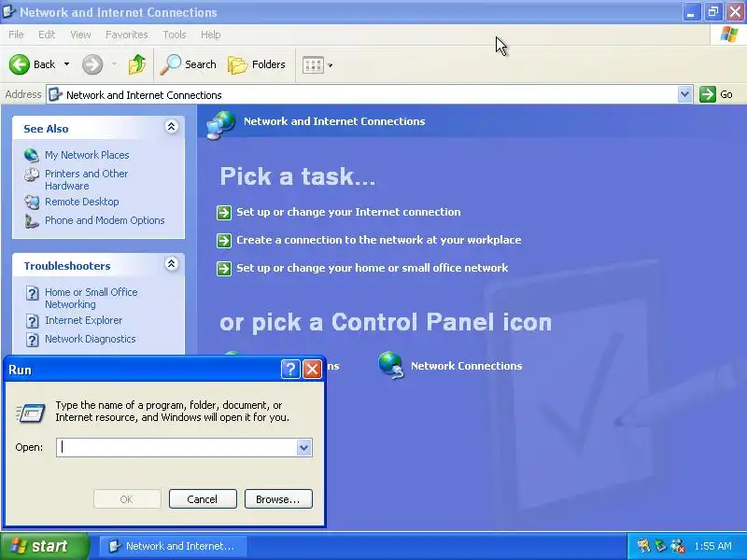747x560 pixels.
Task: Click the 1:55 AM taskbar clock
Action: pyautogui.click(x=713, y=546)
